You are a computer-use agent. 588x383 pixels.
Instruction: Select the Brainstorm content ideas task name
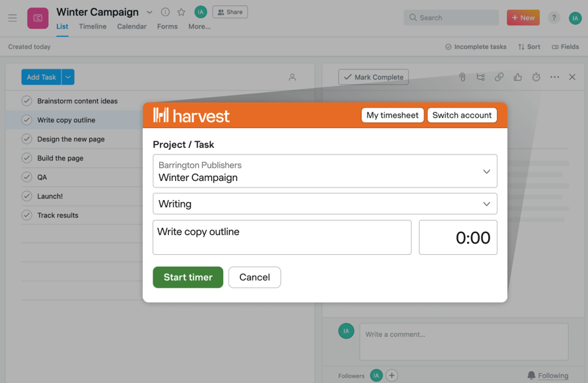click(x=77, y=101)
